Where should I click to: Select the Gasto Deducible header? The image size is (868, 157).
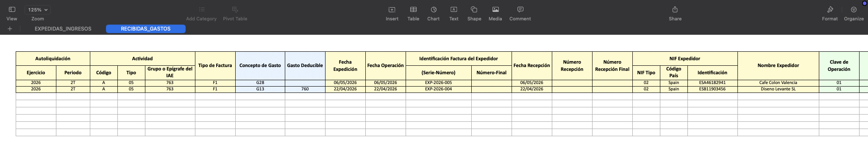(x=305, y=66)
